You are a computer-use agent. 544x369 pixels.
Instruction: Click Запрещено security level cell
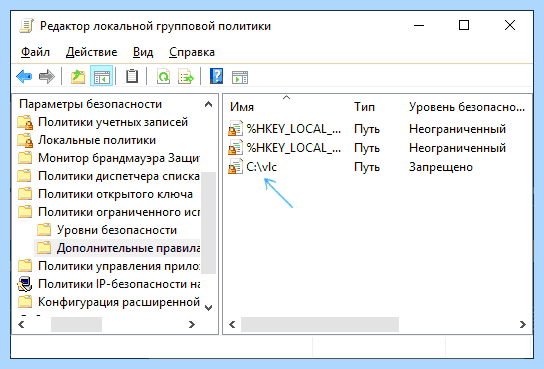(441, 167)
